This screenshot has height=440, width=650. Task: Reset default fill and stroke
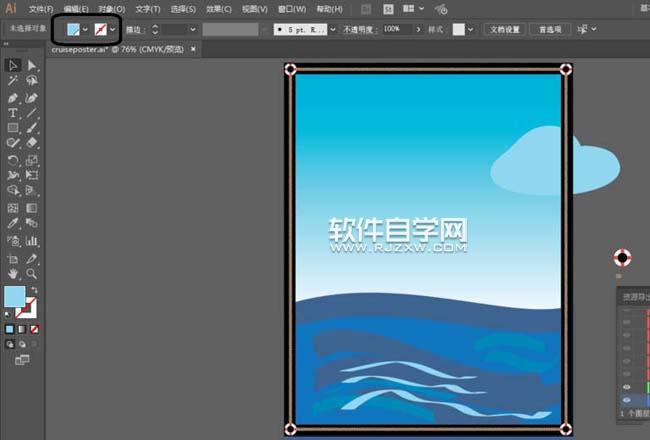(x=7, y=314)
